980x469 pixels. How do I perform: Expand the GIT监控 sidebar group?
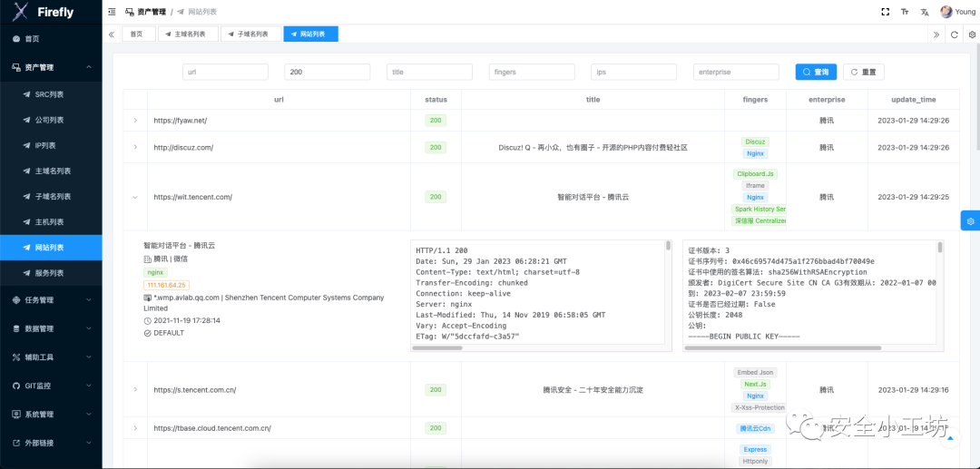(51, 386)
